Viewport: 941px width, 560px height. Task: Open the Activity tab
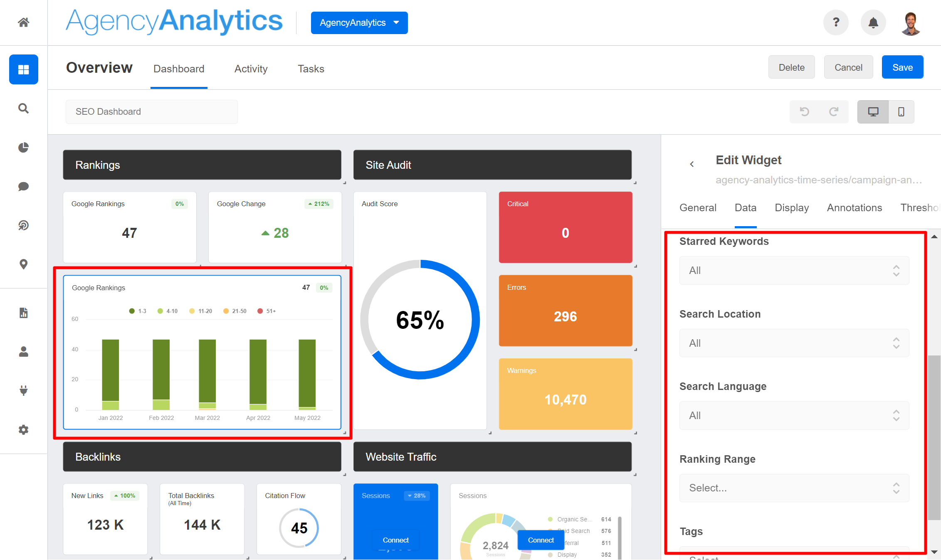251,69
